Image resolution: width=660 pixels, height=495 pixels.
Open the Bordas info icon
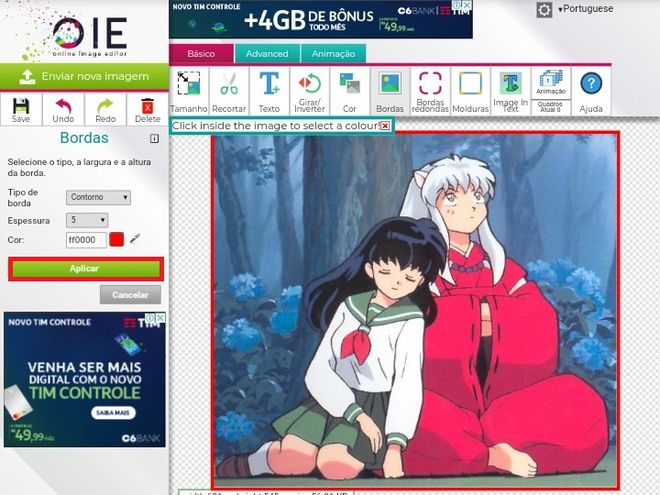(154, 138)
